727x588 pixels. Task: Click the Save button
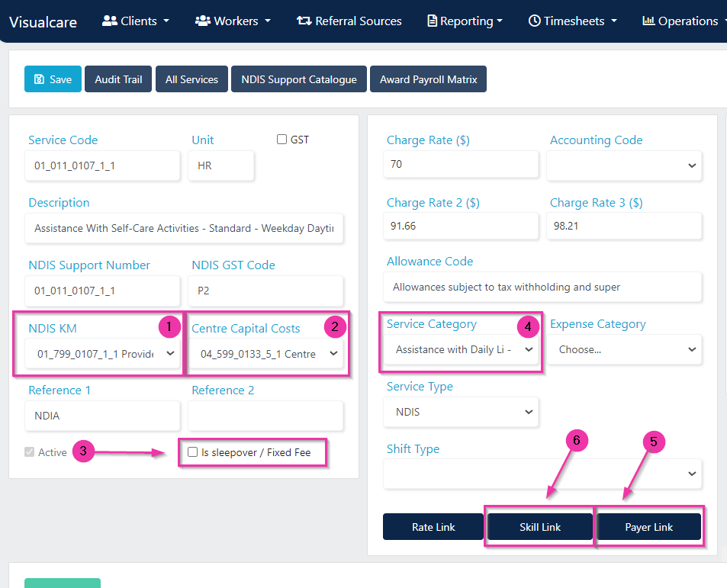click(53, 79)
